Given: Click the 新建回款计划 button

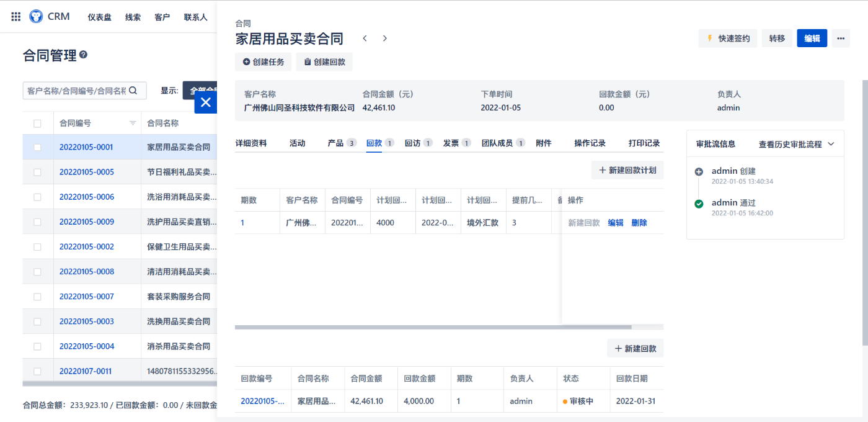Looking at the screenshot, I should 627,170.
